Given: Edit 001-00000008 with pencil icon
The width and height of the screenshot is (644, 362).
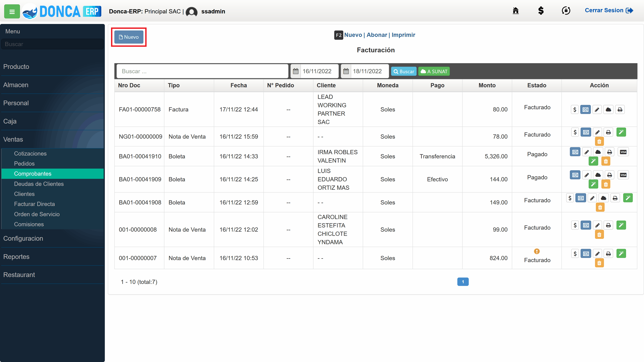Looking at the screenshot, I should 597,225.
